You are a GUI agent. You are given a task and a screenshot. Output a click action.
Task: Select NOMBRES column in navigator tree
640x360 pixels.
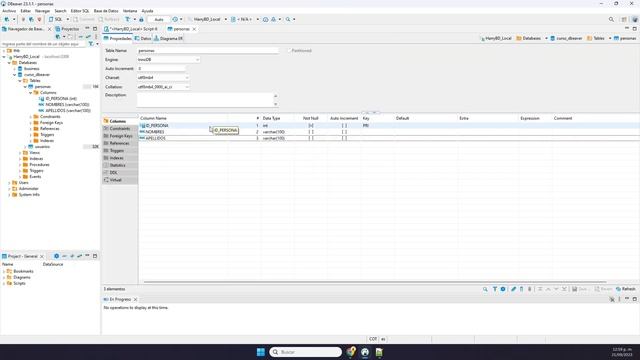(x=64, y=104)
